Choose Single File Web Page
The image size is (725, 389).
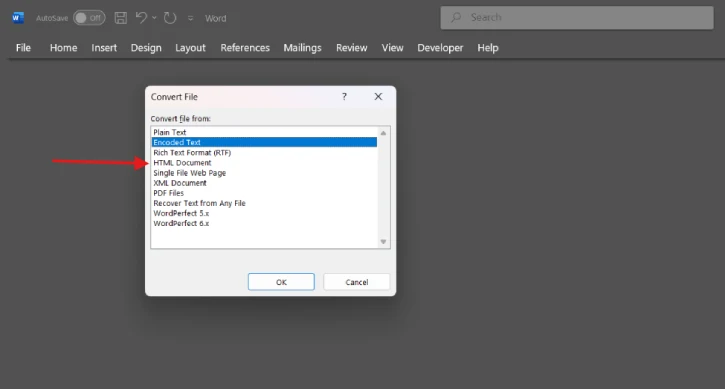[264, 173]
